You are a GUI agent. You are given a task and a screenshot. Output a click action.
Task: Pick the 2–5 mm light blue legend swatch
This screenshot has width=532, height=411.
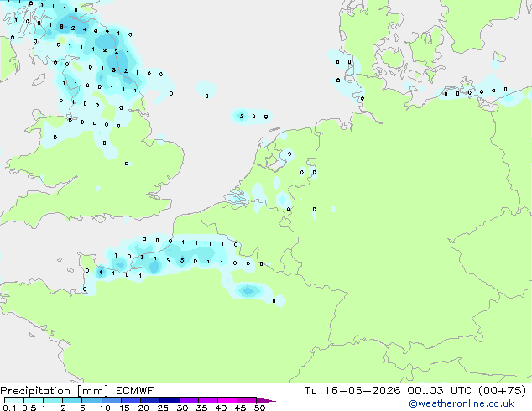click(x=72, y=400)
